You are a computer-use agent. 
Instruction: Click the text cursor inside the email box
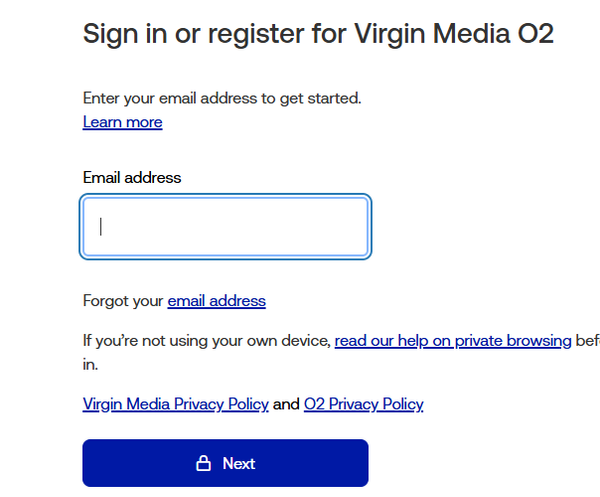(x=101, y=226)
